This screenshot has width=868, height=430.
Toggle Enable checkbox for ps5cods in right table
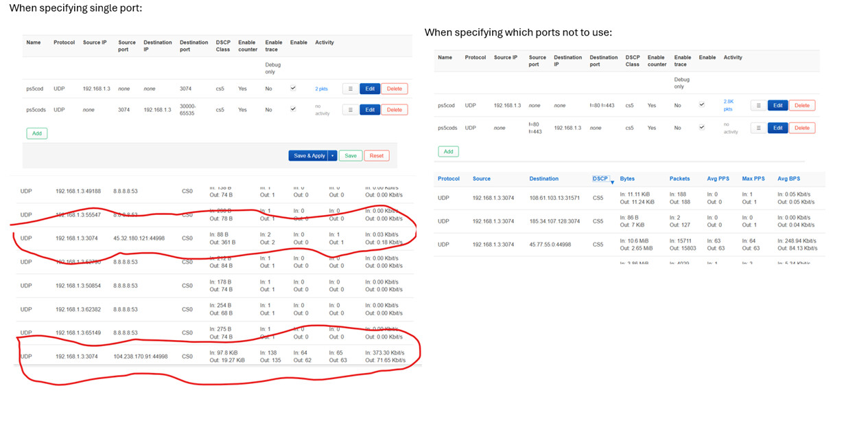pyautogui.click(x=701, y=127)
